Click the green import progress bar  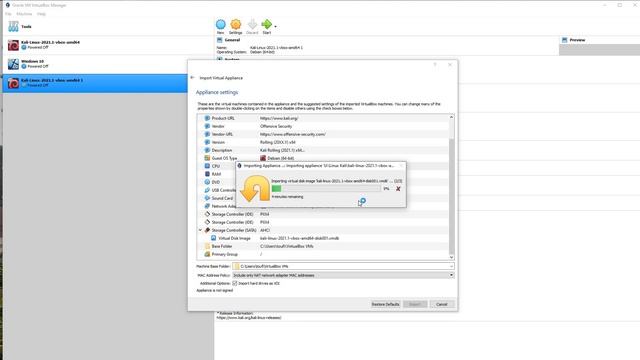click(326, 189)
